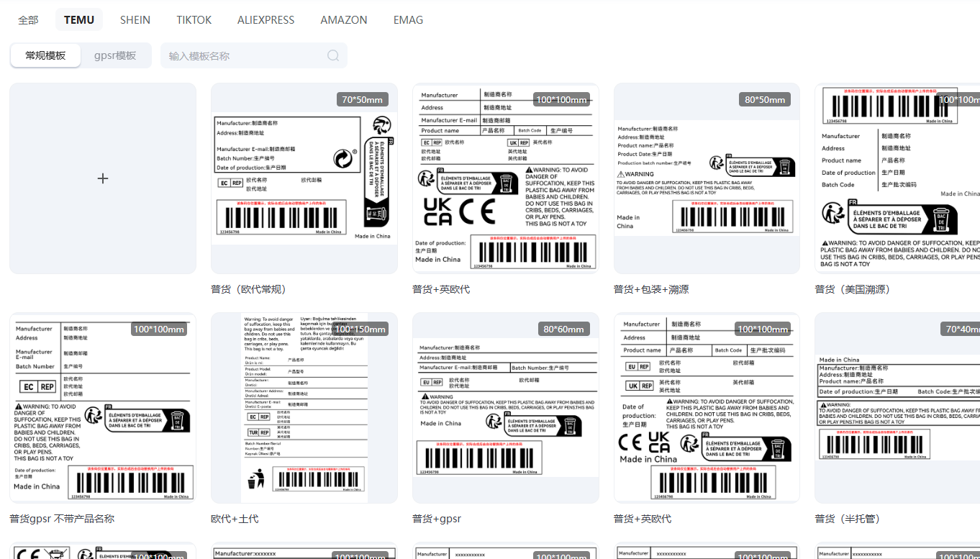Click the search magnifier icon
980x559 pixels.
coord(333,56)
